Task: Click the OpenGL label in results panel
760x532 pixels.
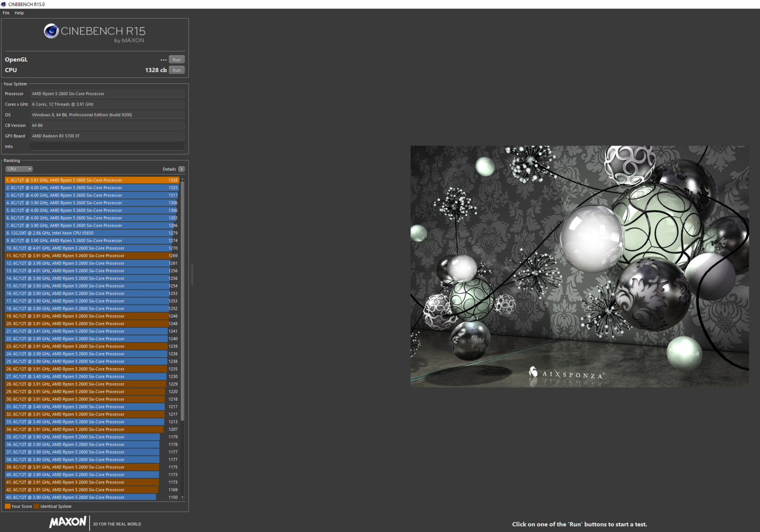Action: (x=16, y=59)
